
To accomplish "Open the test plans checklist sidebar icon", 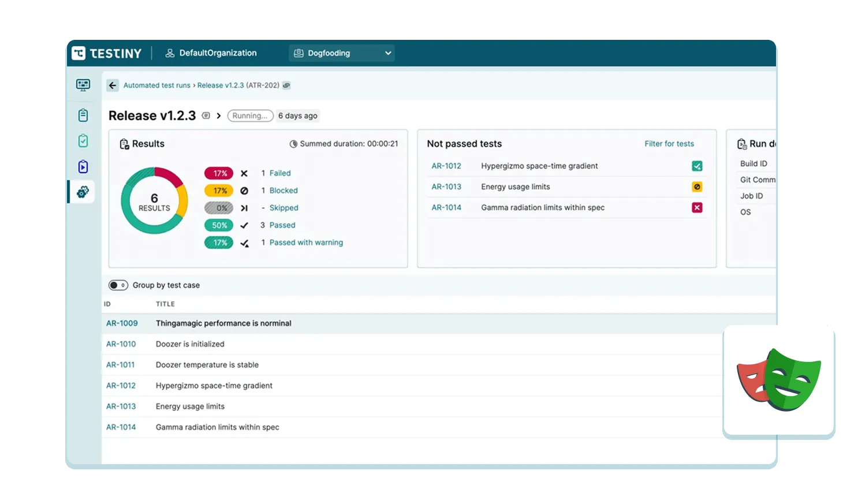I will click(x=83, y=141).
